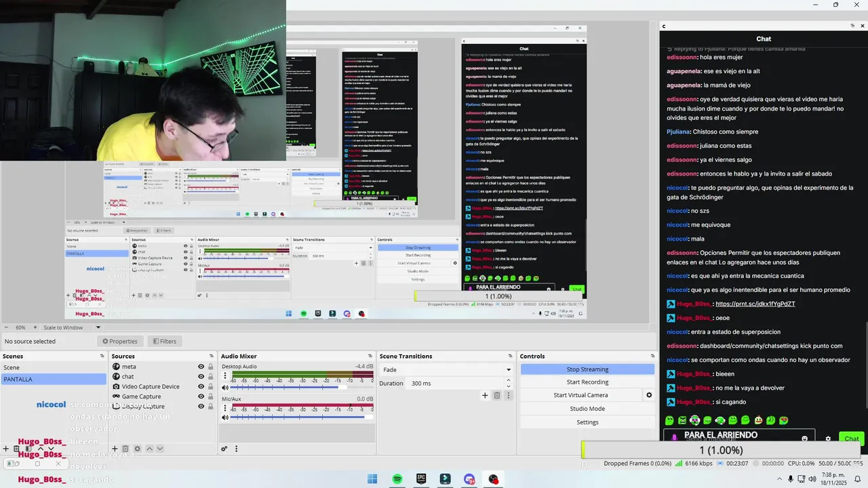Viewport: 868px width, 488px height.
Task: Adjust Mic/Aux volume slider
Action: point(302,418)
